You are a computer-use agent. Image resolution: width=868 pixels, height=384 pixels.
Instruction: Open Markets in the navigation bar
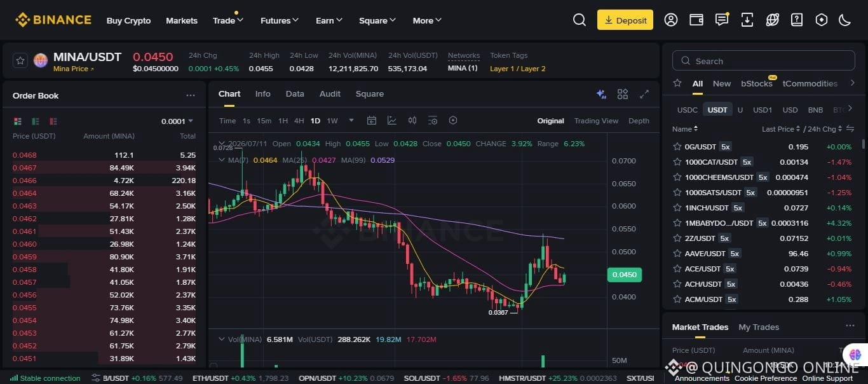[x=182, y=20]
